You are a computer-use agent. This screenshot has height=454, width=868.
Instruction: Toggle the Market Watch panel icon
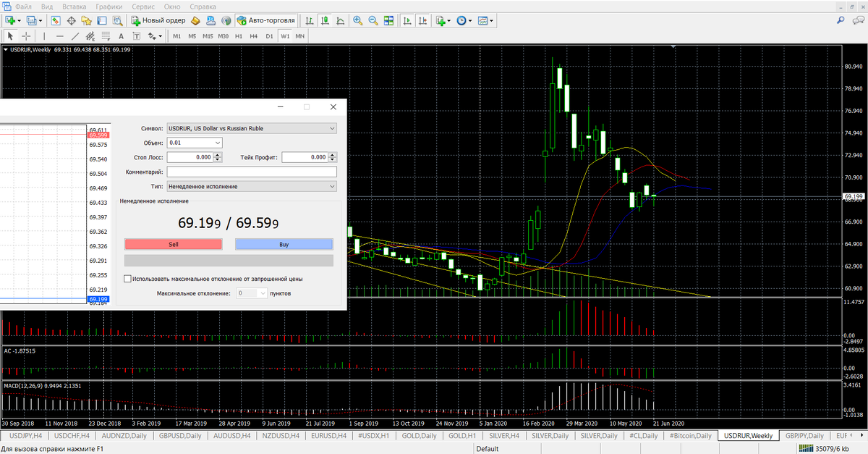coord(56,20)
